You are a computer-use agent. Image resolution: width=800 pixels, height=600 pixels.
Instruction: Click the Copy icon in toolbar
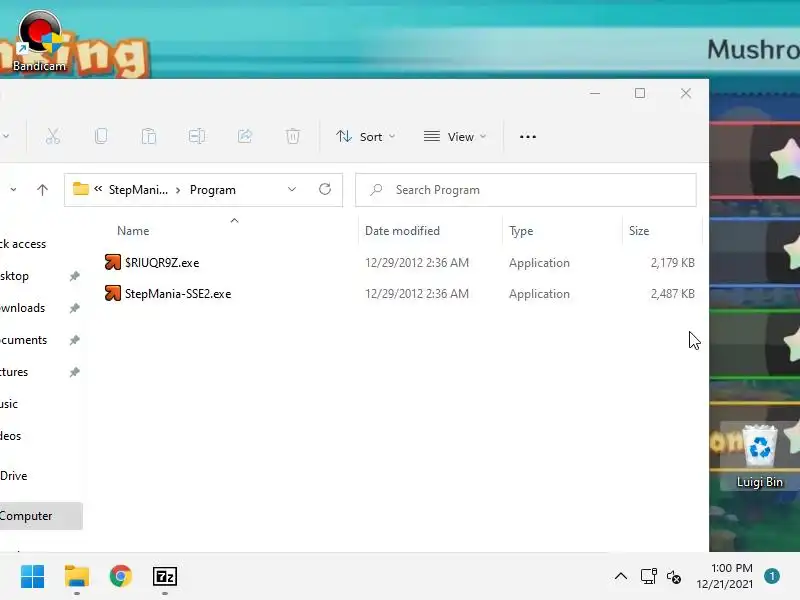(x=101, y=136)
